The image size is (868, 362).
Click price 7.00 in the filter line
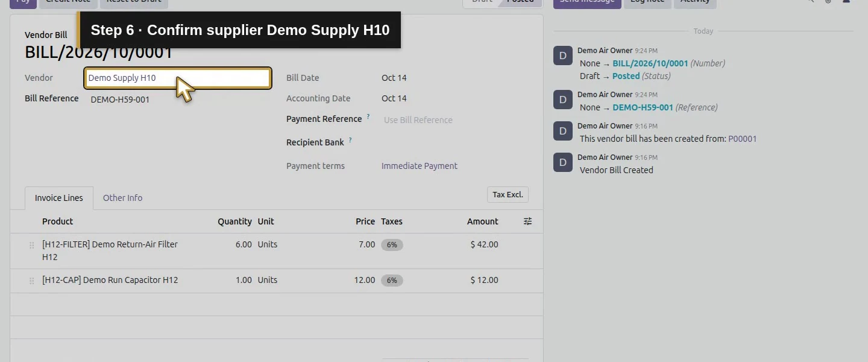(366, 244)
